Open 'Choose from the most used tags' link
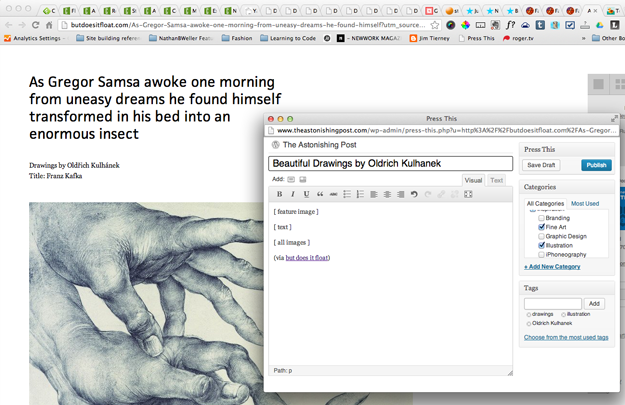 [x=566, y=337]
